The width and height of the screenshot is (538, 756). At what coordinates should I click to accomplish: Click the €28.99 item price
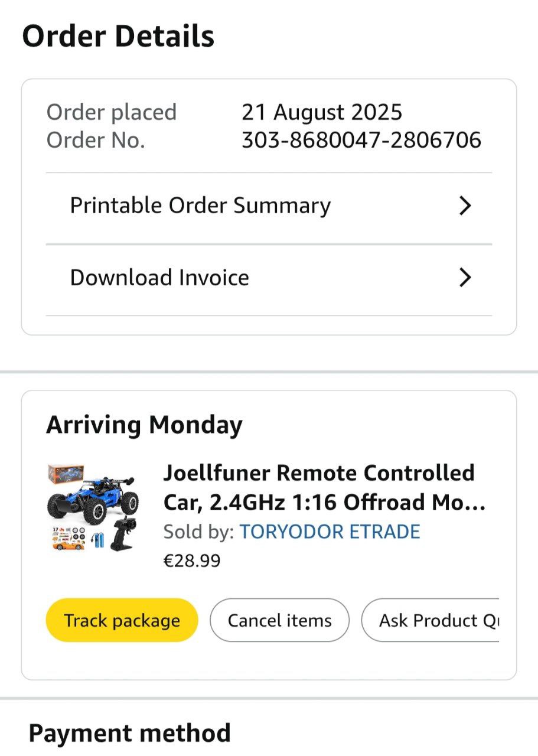tap(191, 560)
